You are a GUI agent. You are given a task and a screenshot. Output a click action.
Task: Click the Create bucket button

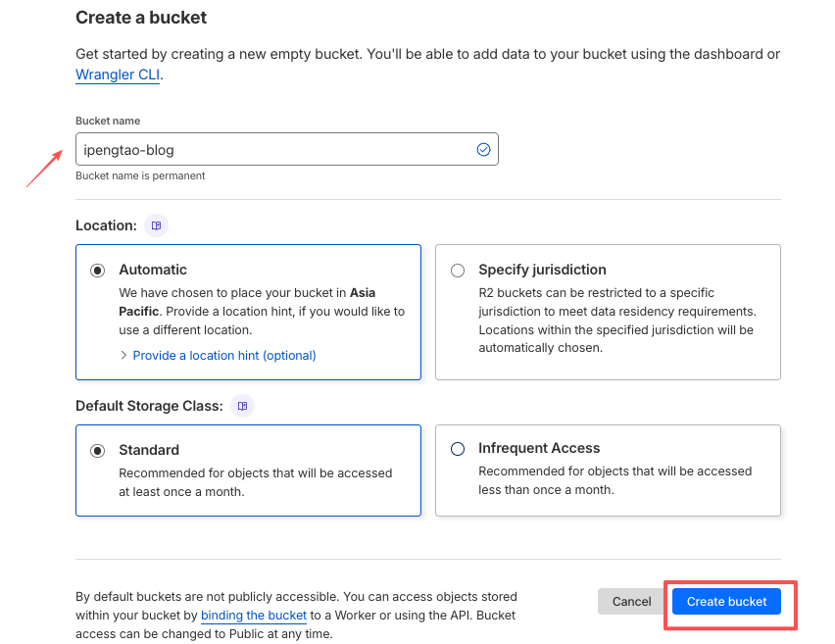coord(726,601)
